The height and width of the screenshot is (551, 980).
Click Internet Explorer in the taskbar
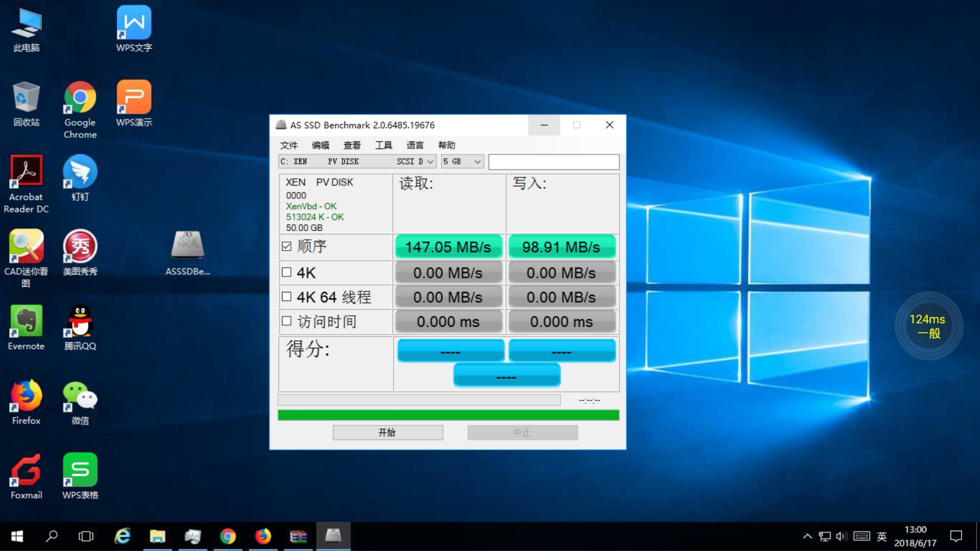[122, 536]
